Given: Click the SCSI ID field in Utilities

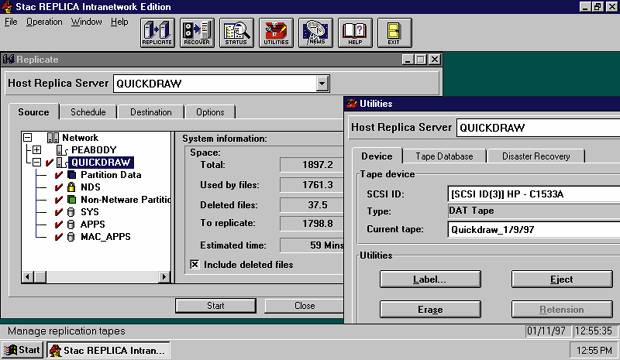Looking at the screenshot, I should tap(534, 194).
